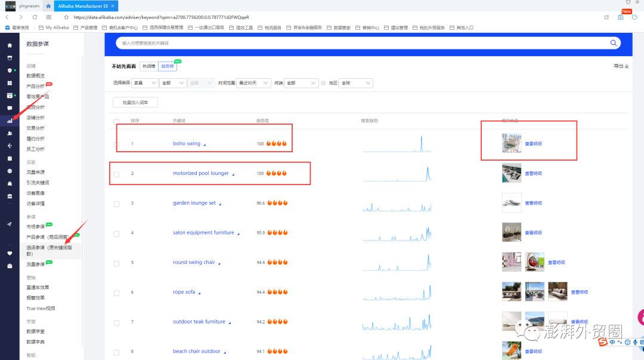Viewport: 644px width, 360px height.
Task: Open the bank building icon in sidebar
Action: click(x=10, y=196)
